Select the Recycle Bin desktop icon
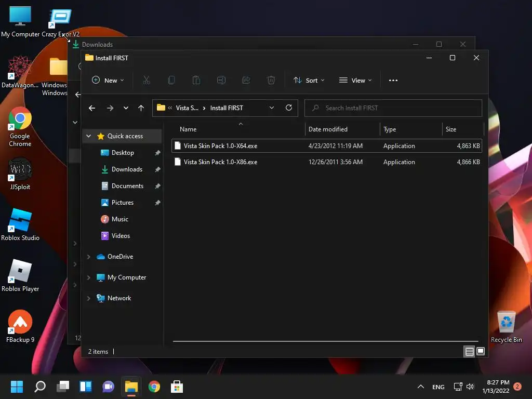532x399 pixels. click(506, 327)
